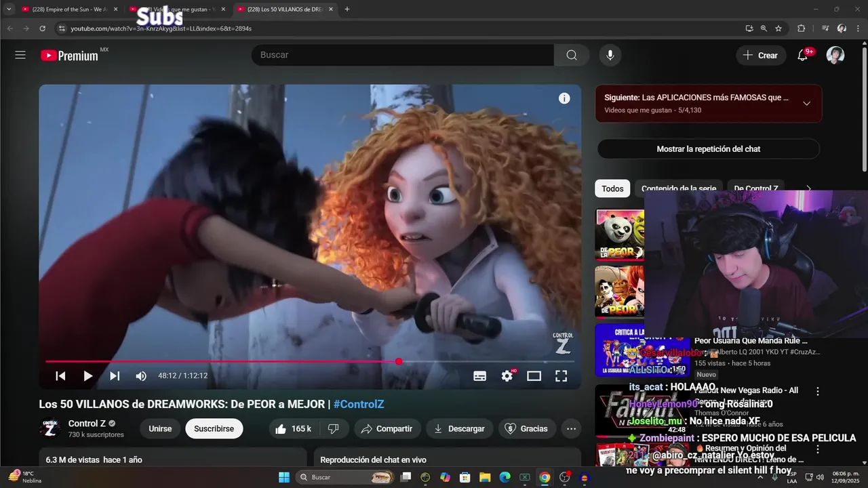This screenshot has height=488, width=868.
Task: Open Chrome media control icon
Action: tap(825, 28)
